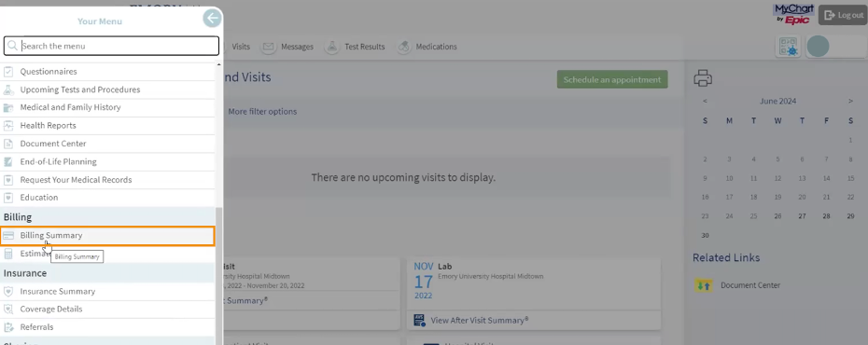Open End-of-Life Planning

(x=107, y=162)
